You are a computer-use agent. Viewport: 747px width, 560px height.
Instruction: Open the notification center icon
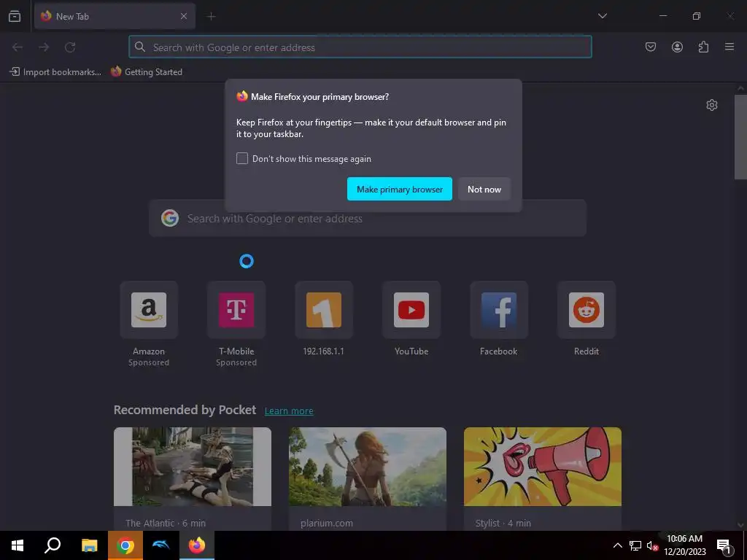724,545
